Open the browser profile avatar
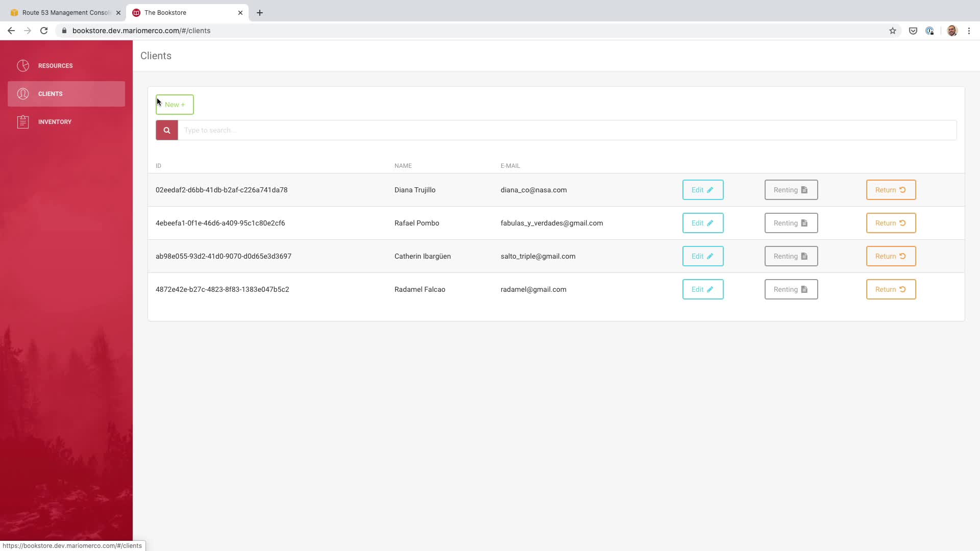This screenshot has width=980, height=551. (x=951, y=31)
